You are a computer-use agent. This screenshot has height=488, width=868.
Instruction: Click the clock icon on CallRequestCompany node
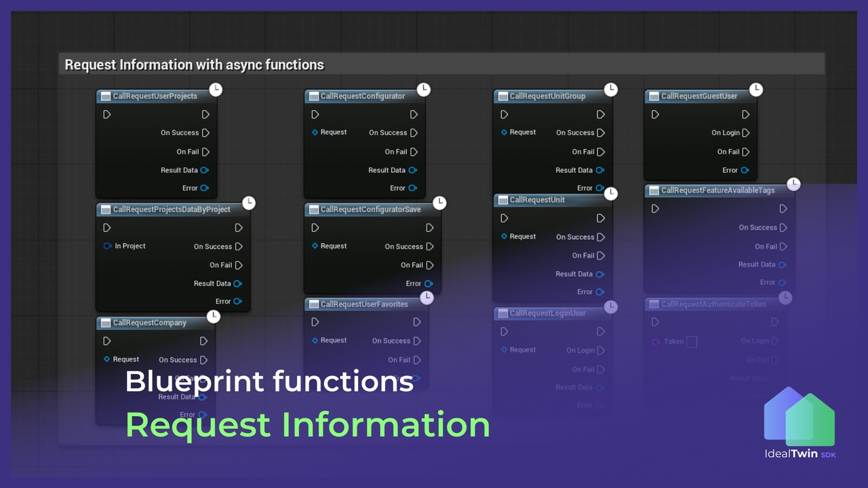pyautogui.click(x=214, y=316)
